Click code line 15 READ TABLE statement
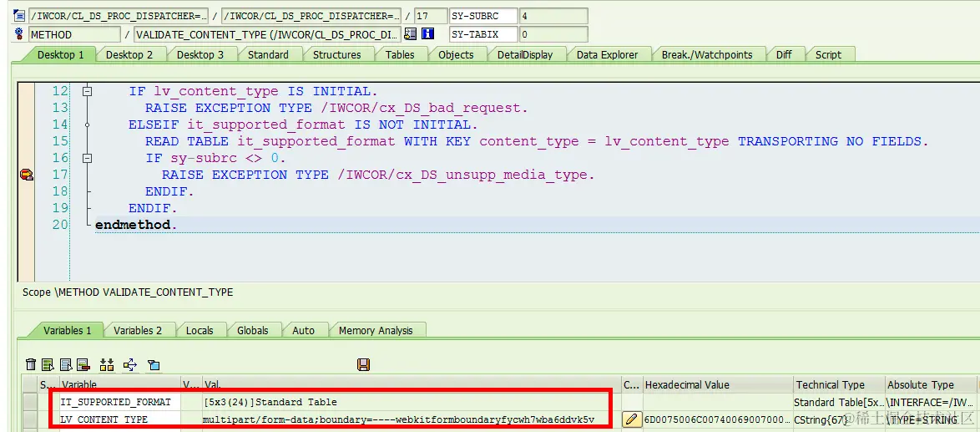This screenshot has height=432, width=980. tap(537, 141)
